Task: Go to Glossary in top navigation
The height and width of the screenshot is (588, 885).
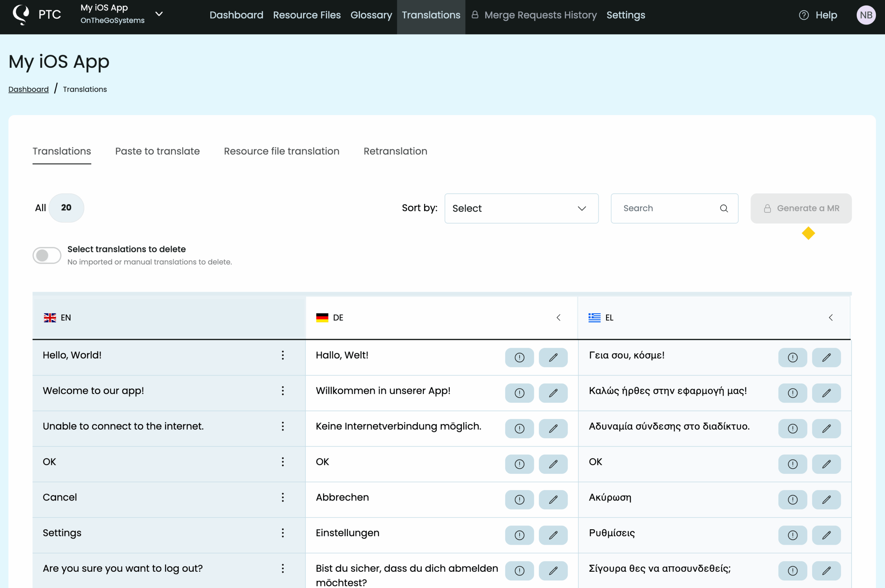Action: pos(371,15)
